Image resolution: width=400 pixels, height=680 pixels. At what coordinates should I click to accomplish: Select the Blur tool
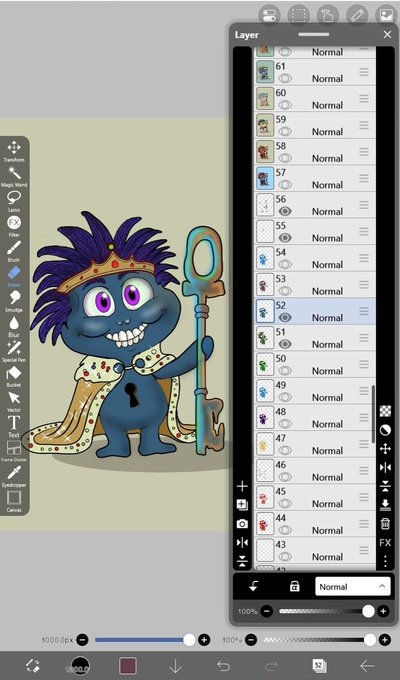[x=14, y=326]
